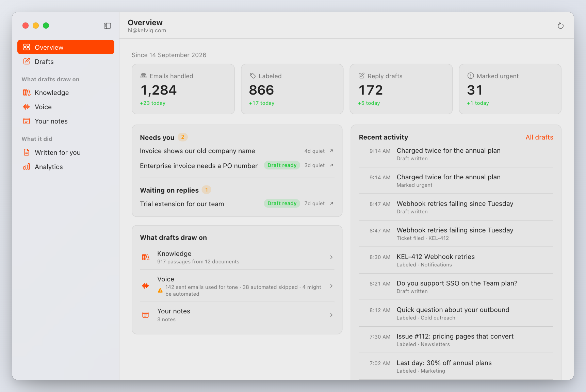
Task: Open Quick question about your outbound
Action: 456,313
